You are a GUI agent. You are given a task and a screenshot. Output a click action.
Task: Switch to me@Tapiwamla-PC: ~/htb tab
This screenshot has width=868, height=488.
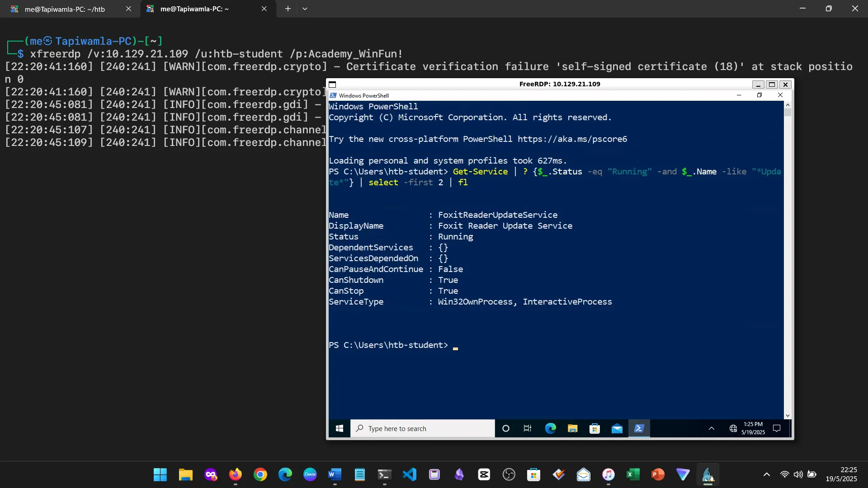[x=65, y=9]
